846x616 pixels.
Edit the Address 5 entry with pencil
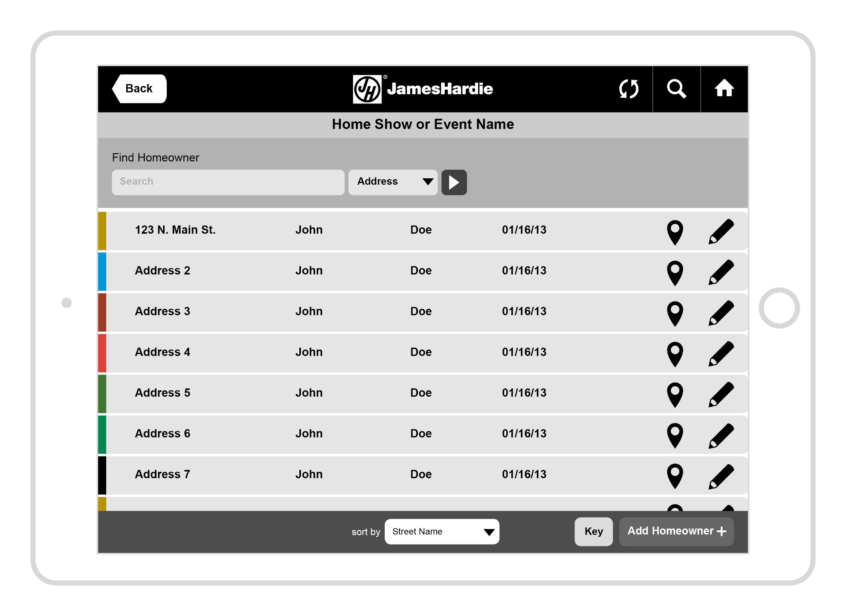click(x=721, y=394)
